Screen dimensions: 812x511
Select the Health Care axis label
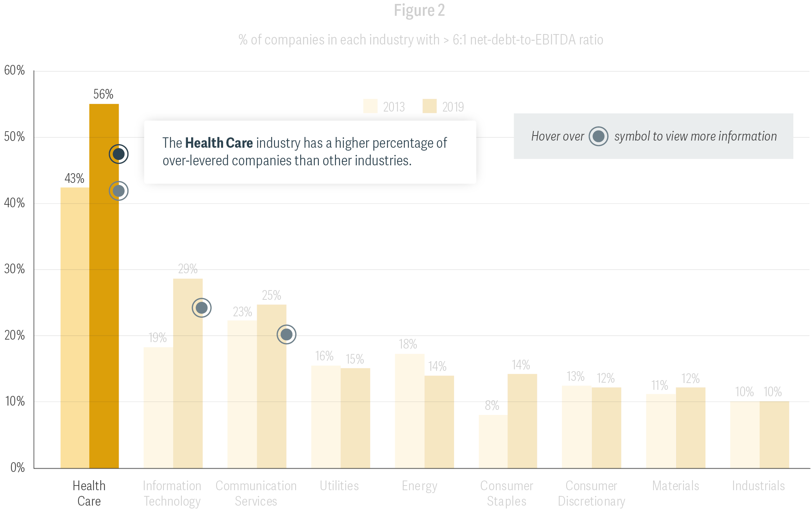pos(89,493)
